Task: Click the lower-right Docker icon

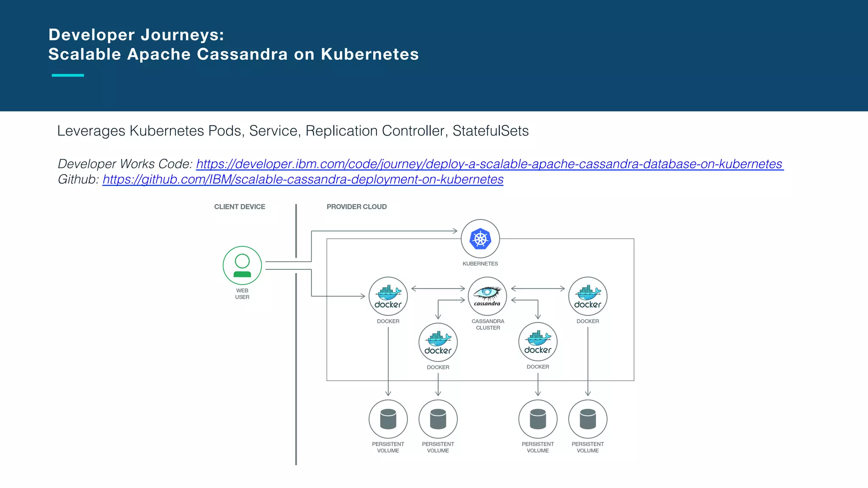Action: coord(538,342)
